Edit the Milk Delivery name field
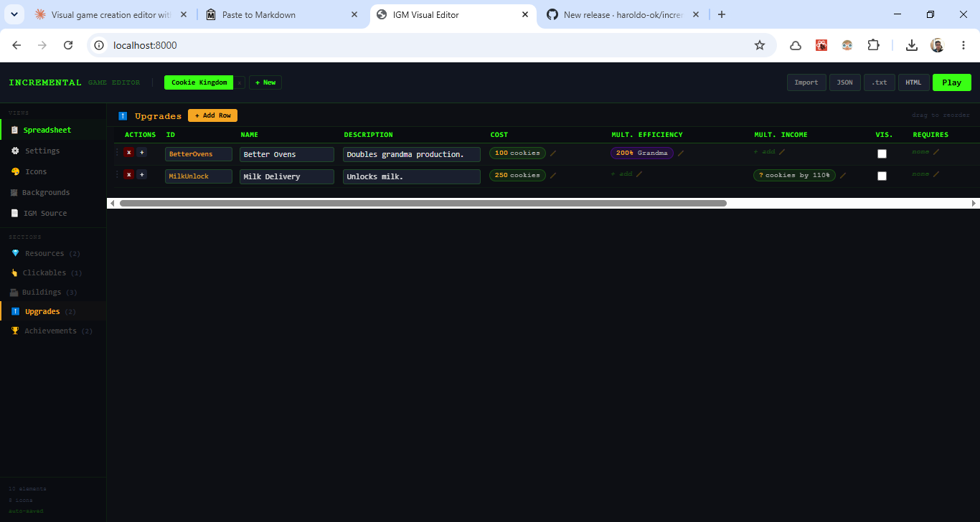Screen dimensions: 980x522 click(287, 176)
